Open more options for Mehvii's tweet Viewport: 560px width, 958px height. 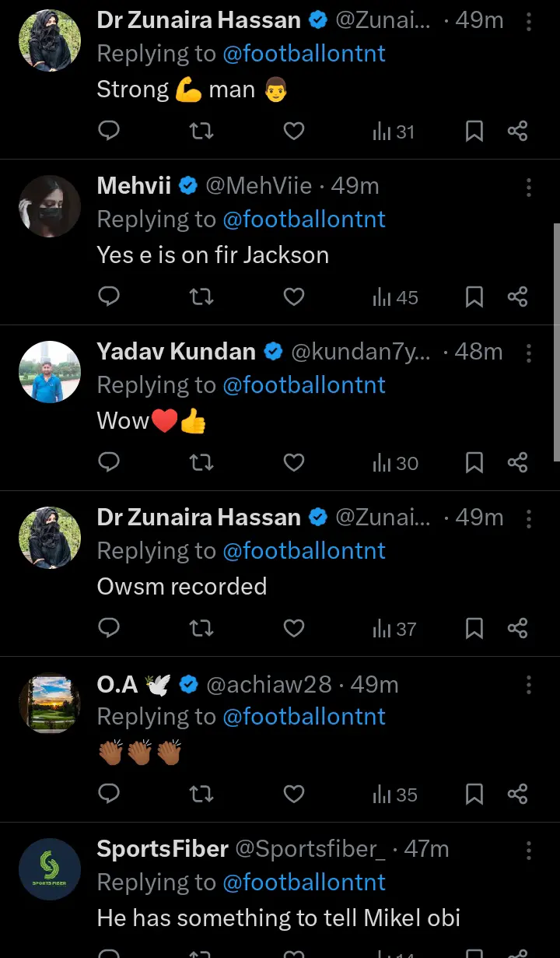[529, 187]
